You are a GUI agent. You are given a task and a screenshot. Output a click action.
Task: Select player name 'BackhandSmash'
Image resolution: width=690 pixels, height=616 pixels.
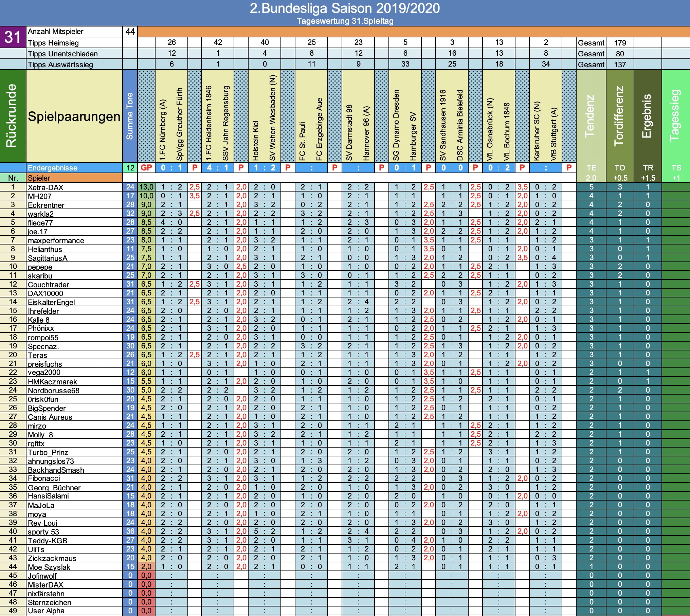coord(56,470)
